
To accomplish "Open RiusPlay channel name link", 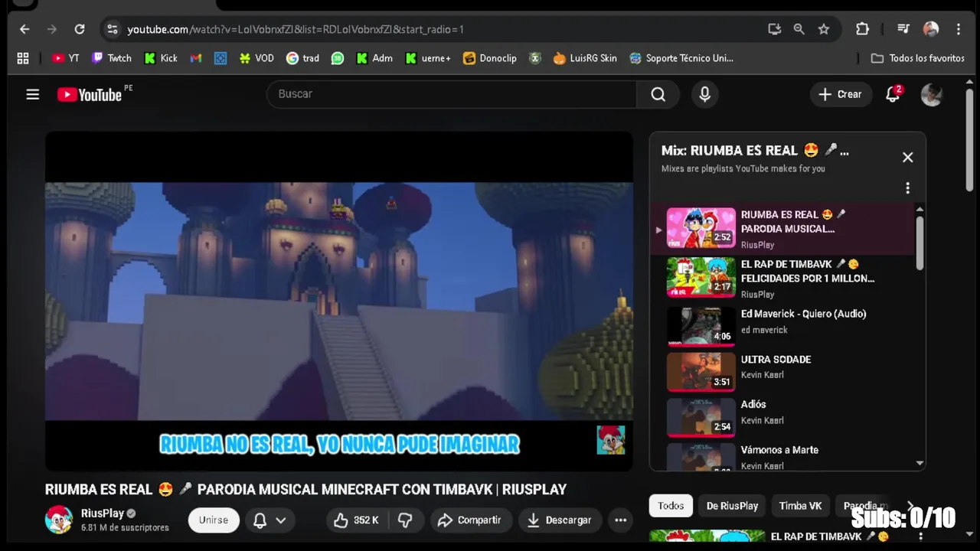I will tap(103, 514).
